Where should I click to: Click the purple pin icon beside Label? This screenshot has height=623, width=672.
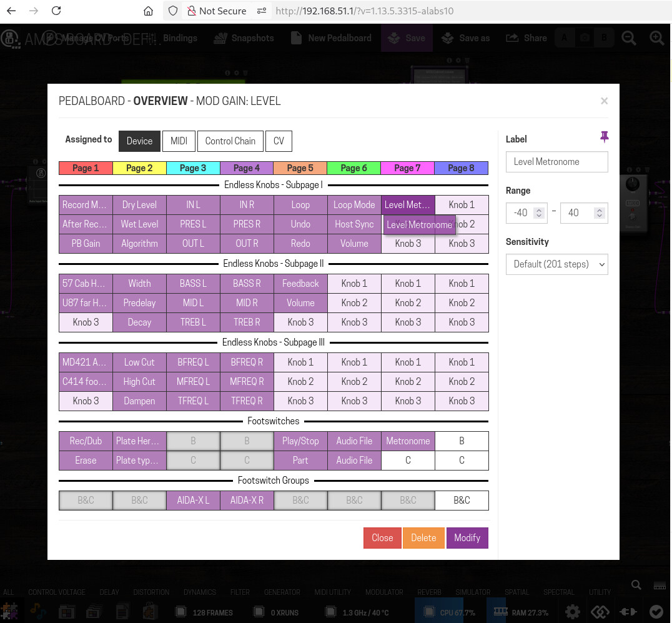point(604,137)
